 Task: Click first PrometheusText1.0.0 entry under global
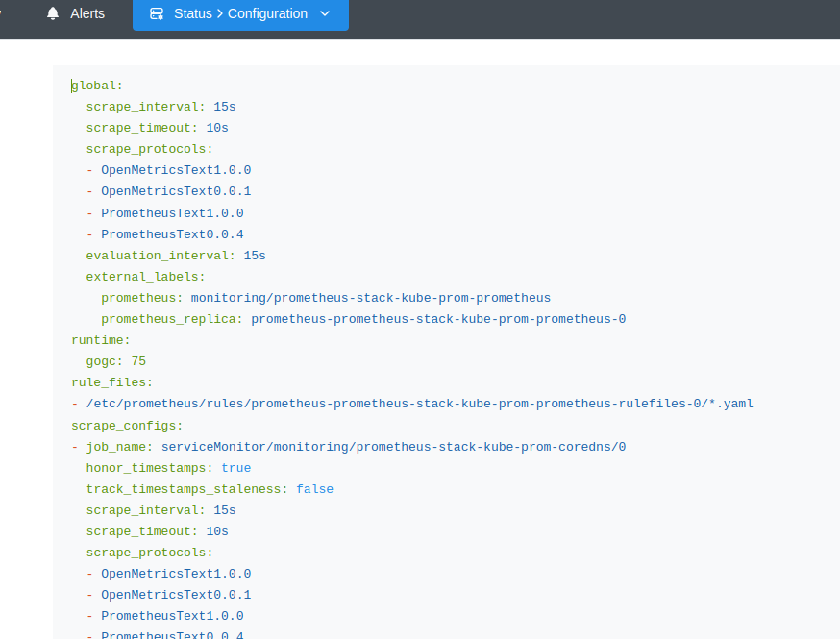(x=172, y=213)
